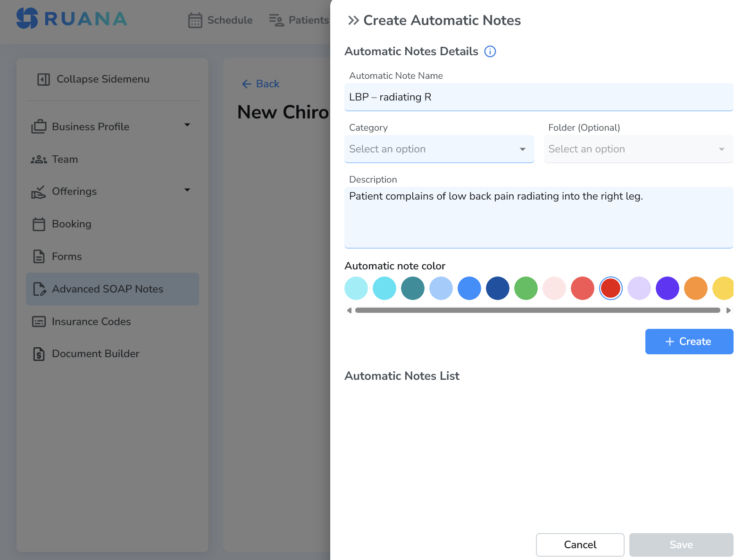Pick the coral red color swatch
743x560 pixels.
(583, 288)
